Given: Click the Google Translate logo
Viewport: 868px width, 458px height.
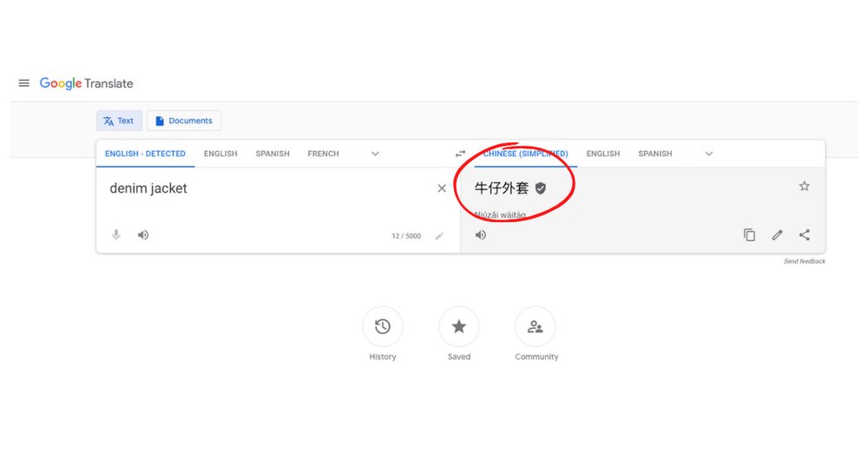Looking at the screenshot, I should (86, 83).
